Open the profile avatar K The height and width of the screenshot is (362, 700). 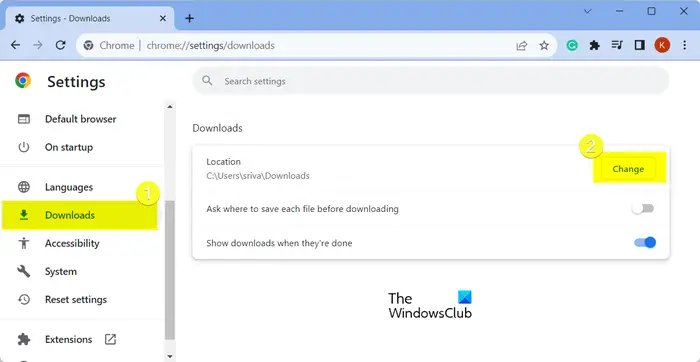pyautogui.click(x=662, y=45)
